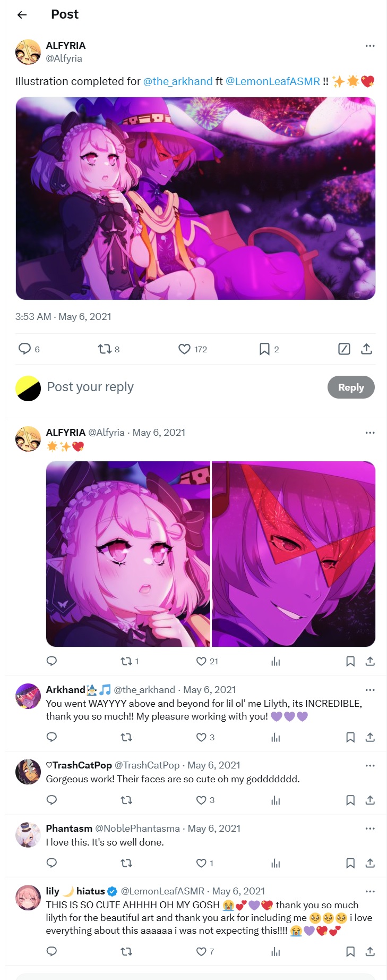This screenshot has width=387, height=980.
Task: Open more options on the main post
Action: (370, 46)
